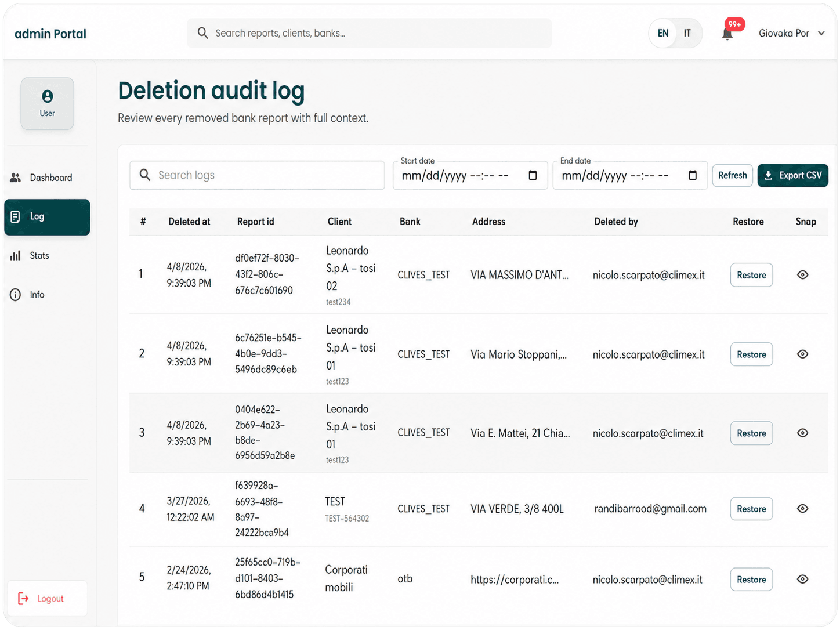Viewport: 840px width, 630px height.
Task: View snapshot eye icon for row 3
Action: pyautogui.click(x=803, y=433)
